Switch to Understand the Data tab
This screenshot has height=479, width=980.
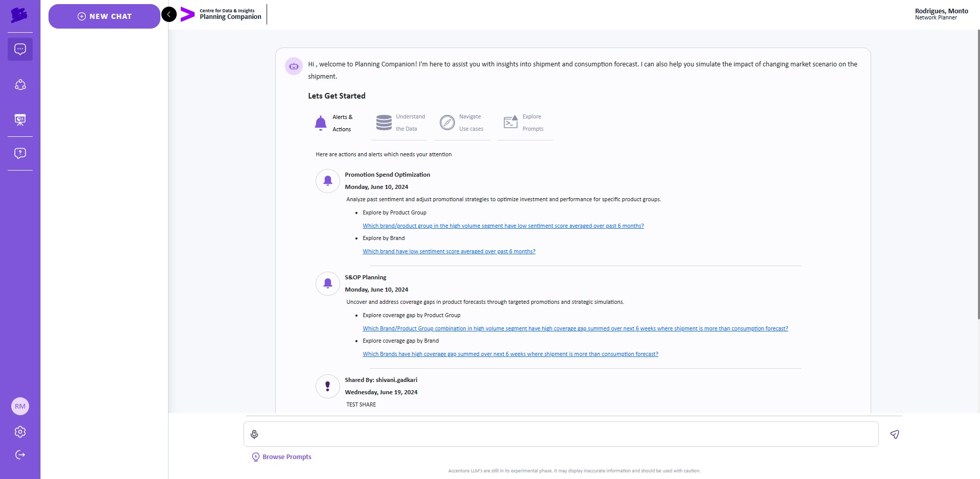click(x=401, y=123)
